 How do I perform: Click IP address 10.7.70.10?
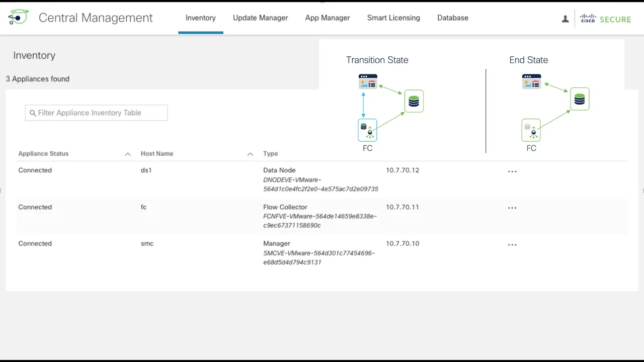[x=403, y=243]
